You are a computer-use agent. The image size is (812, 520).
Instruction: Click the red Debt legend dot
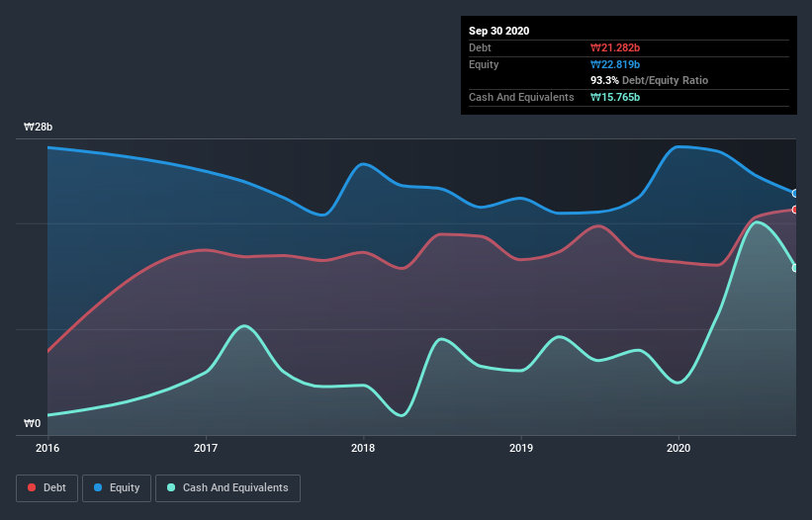[32, 487]
